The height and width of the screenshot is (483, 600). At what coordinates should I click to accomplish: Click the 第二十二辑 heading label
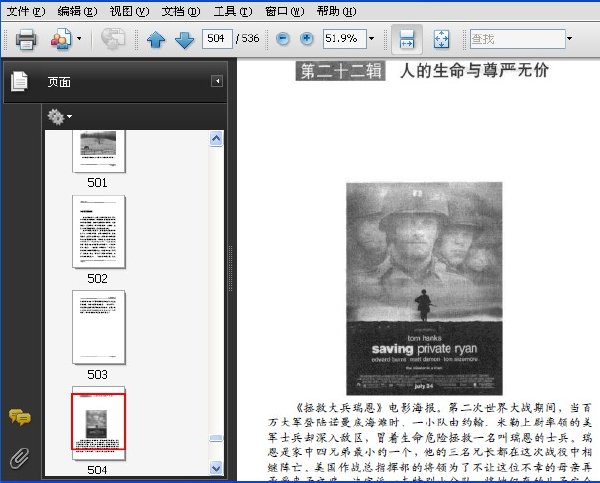(340, 71)
